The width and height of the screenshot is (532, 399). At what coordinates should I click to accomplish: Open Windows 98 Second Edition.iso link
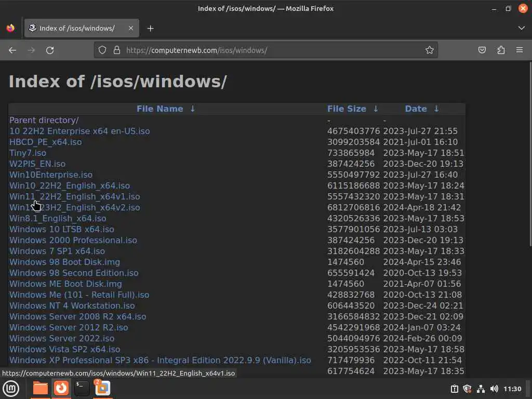tap(74, 273)
